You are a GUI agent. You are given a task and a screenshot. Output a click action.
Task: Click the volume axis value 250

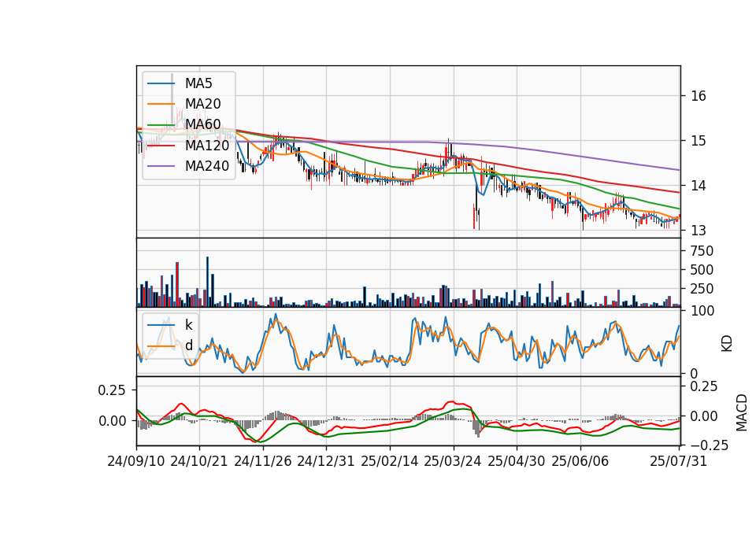702,289
